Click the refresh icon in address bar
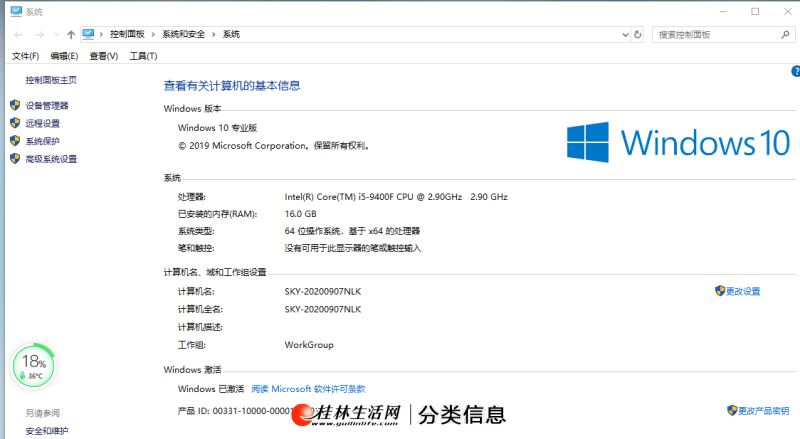 638,34
